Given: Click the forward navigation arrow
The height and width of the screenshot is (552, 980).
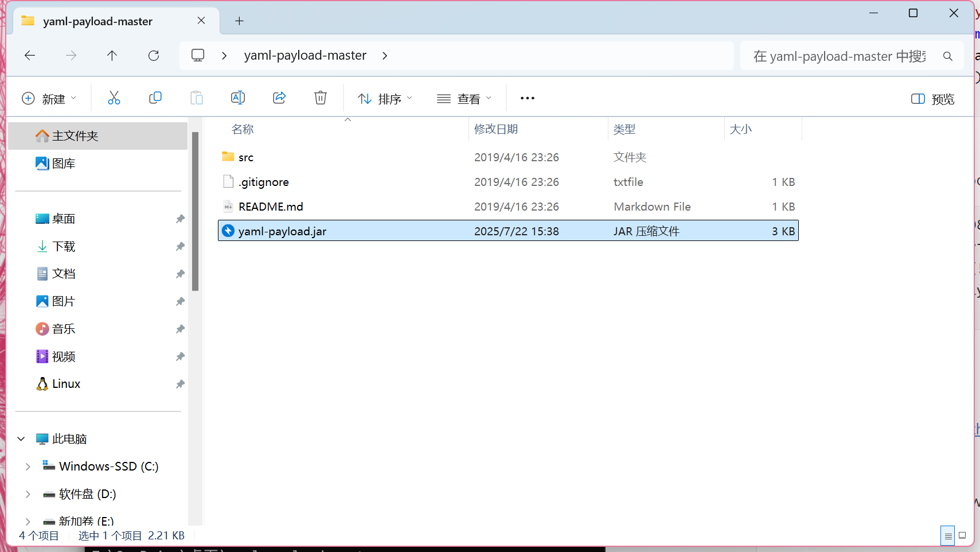Looking at the screenshot, I should click(x=71, y=55).
